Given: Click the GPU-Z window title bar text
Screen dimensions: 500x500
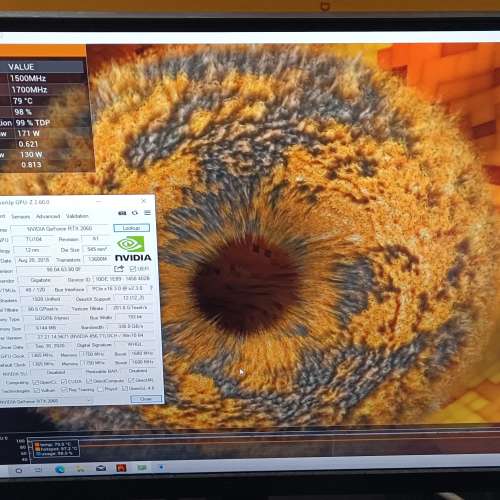Looking at the screenshot, I should point(25,202).
